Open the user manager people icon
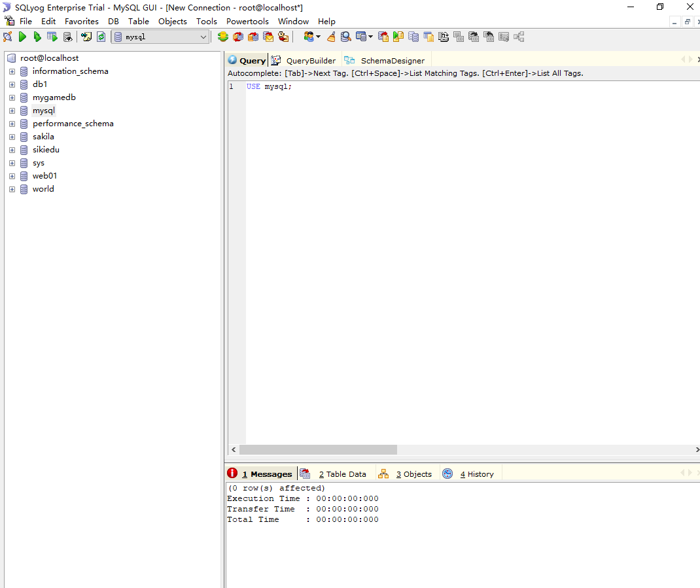The width and height of the screenshot is (700, 588). 309,37
